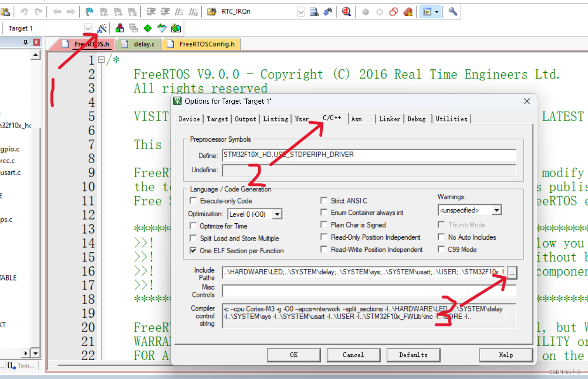Check Plain Char is Signed
This screenshot has height=379, width=588.
coord(324,225)
